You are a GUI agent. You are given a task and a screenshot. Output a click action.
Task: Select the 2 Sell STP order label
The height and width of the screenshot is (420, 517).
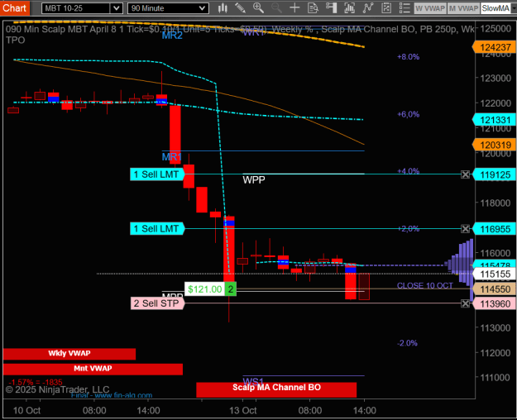[x=157, y=303]
